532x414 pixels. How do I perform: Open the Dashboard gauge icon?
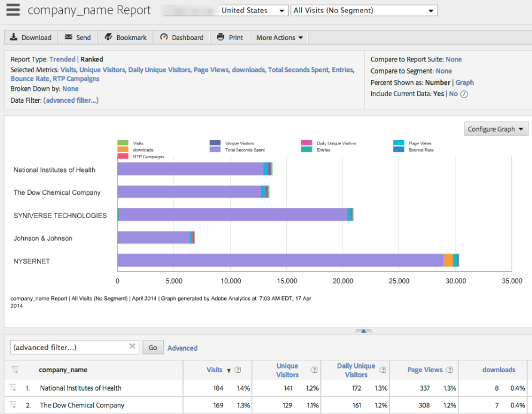tap(164, 37)
